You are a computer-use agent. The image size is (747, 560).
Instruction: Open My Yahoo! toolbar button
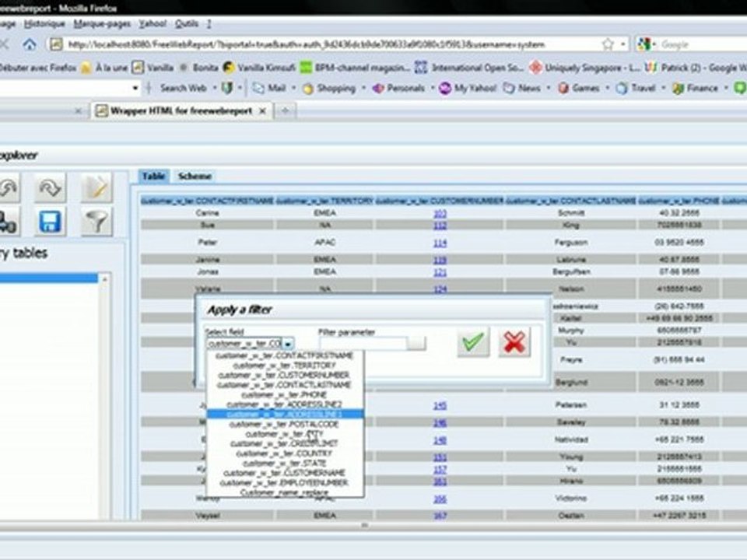click(x=468, y=88)
